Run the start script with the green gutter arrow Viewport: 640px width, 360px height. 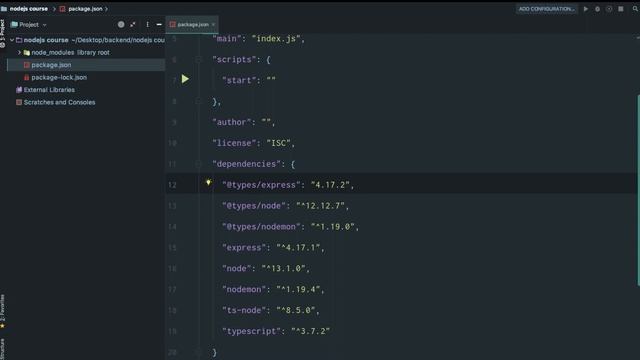(185, 79)
